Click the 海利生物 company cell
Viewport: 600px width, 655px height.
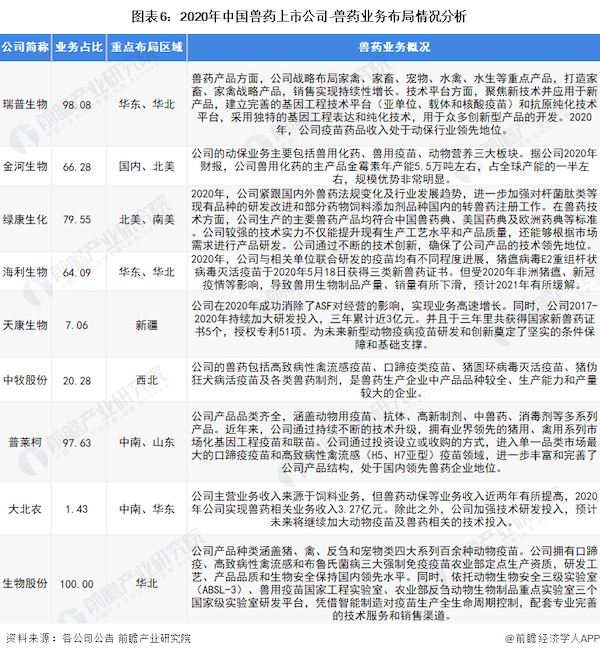pyautogui.click(x=25, y=272)
